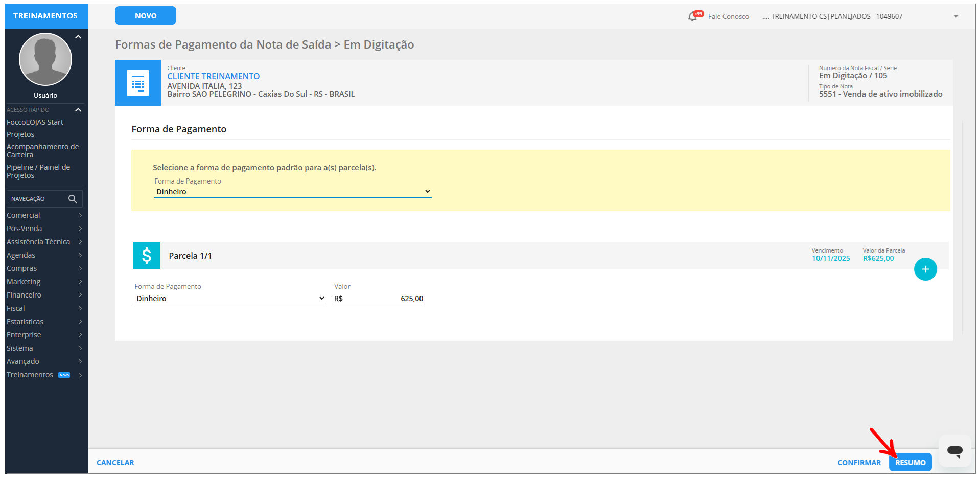Click the teal dollar sign parcela icon

147,256
